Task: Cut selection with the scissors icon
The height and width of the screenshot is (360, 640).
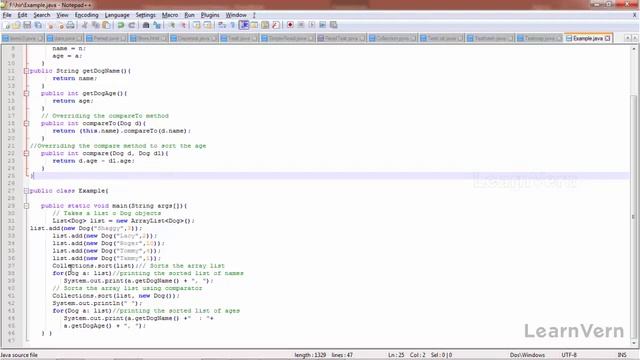Action: [84, 25]
